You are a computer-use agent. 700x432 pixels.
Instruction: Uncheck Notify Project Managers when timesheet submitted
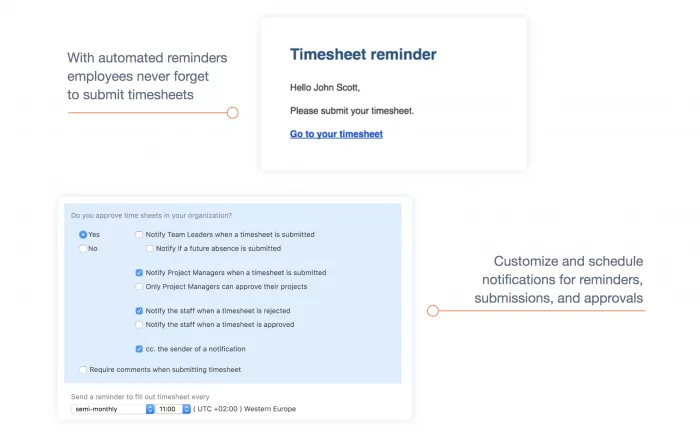(x=139, y=272)
